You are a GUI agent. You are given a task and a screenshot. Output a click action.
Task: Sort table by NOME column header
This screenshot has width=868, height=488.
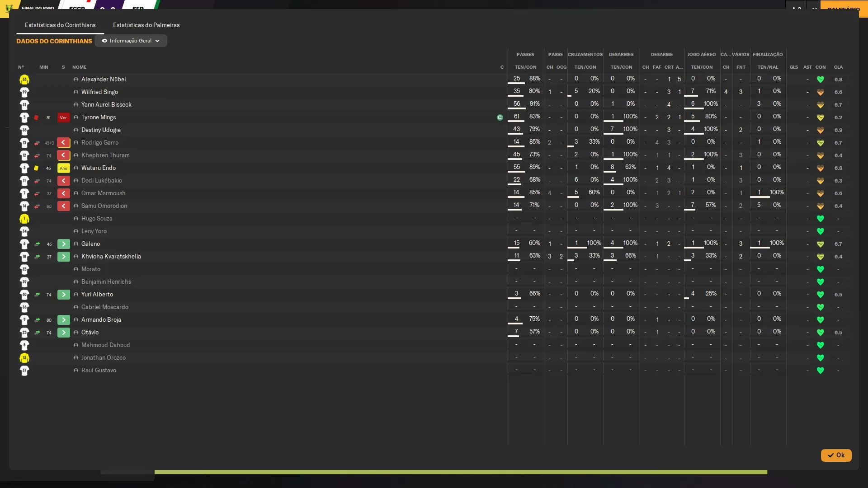pyautogui.click(x=79, y=67)
